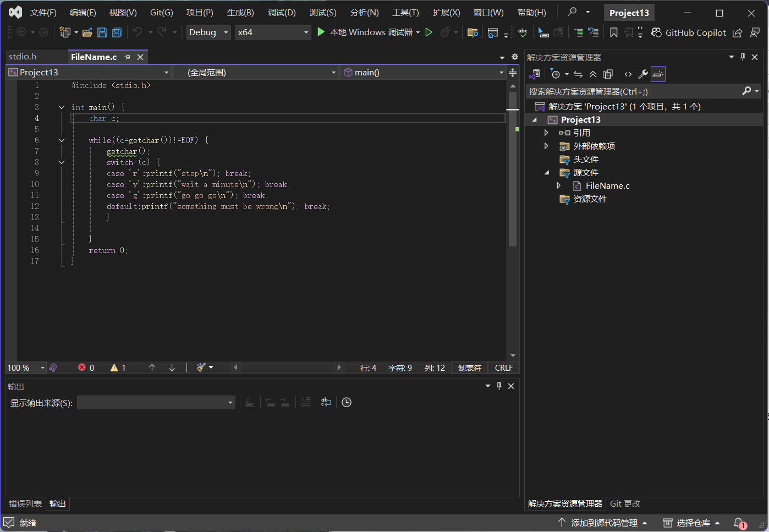Viewport: 769px width, 532px height.
Task: Click the GitHub Copilot icon
Action: [656, 32]
